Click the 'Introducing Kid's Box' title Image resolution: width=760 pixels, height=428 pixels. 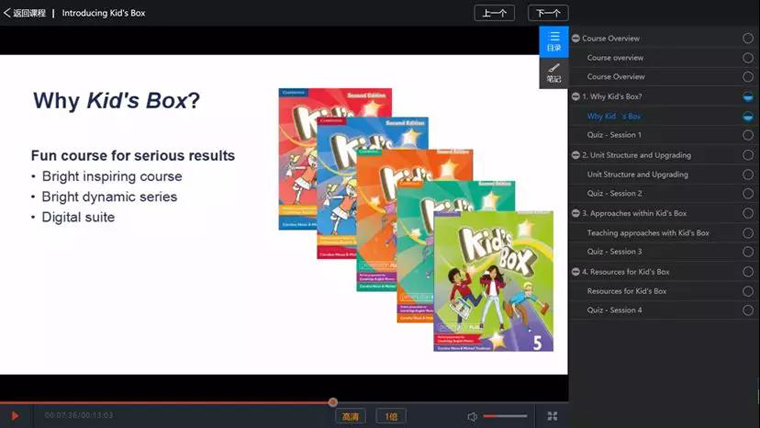104,13
